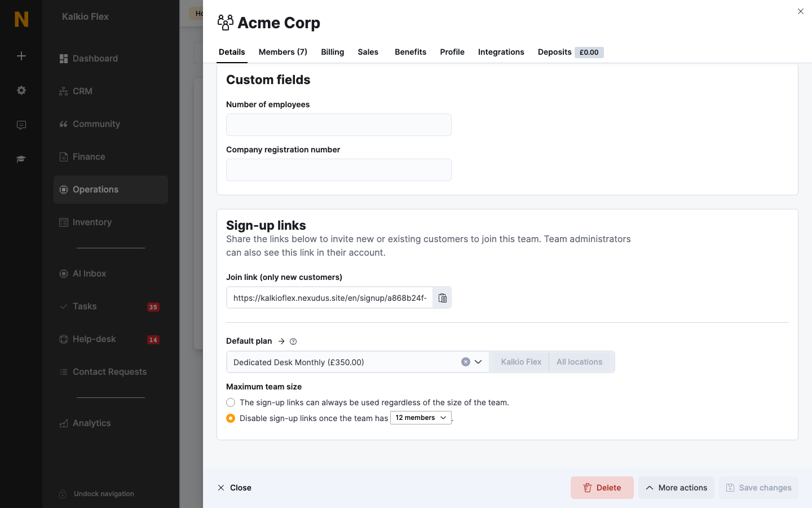Close the Acme Corp panel with the top X
The image size is (812, 508).
pos(801,11)
